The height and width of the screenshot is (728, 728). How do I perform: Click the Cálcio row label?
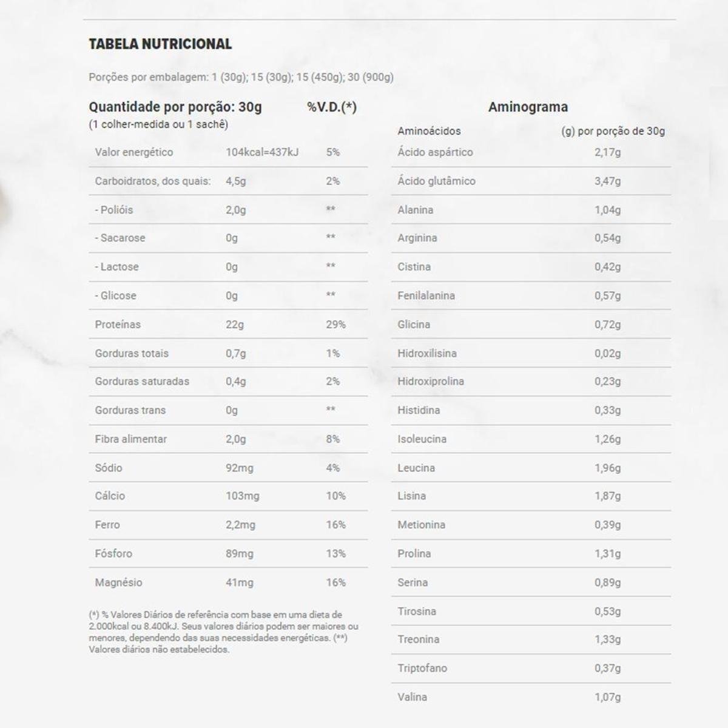(110, 496)
